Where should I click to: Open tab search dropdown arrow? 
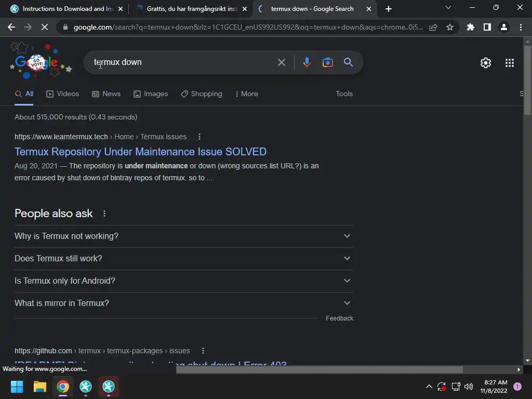click(448, 7)
